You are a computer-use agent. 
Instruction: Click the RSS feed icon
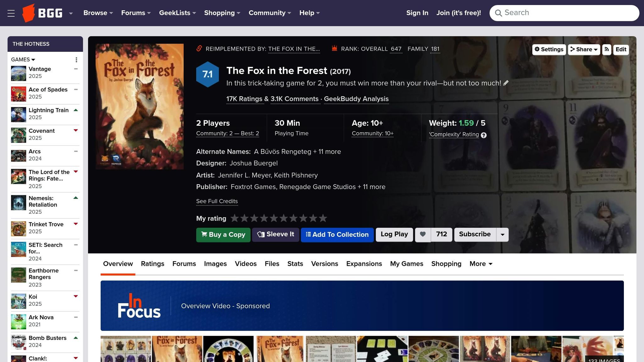click(x=607, y=49)
